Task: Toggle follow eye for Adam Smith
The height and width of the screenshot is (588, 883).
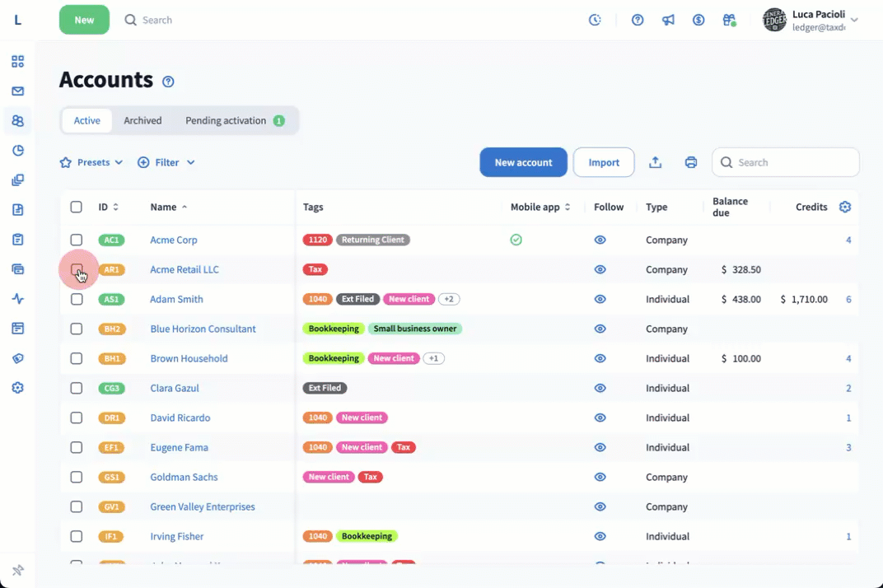Action: pos(600,299)
